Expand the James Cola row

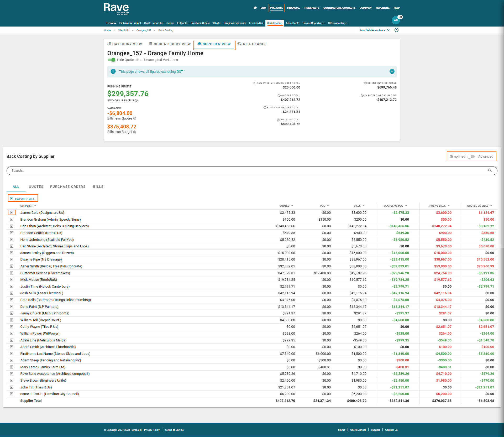(x=12, y=213)
